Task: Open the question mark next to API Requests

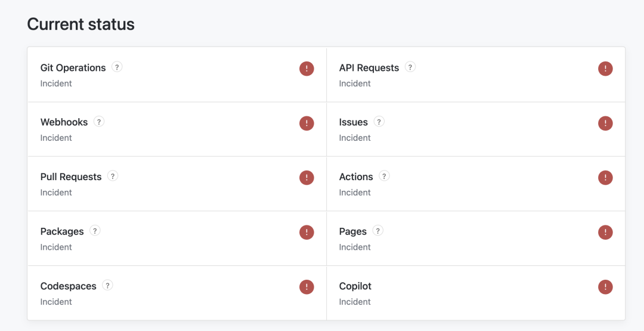Action: [410, 67]
